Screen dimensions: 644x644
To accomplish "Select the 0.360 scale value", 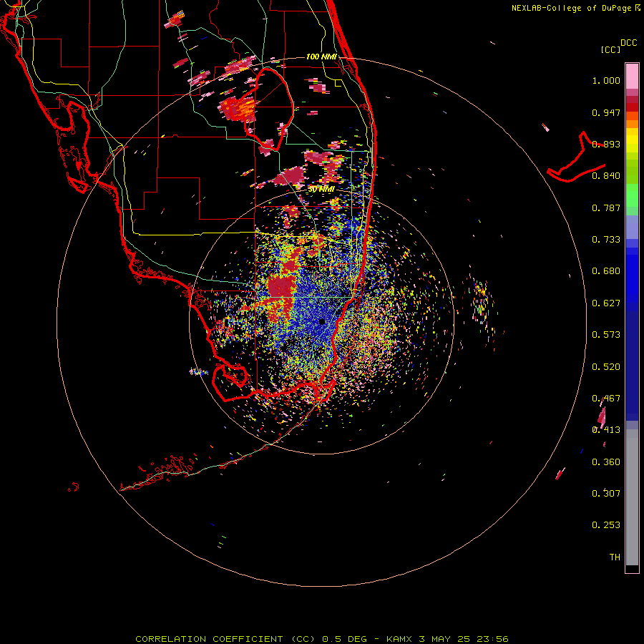I will [x=606, y=462].
